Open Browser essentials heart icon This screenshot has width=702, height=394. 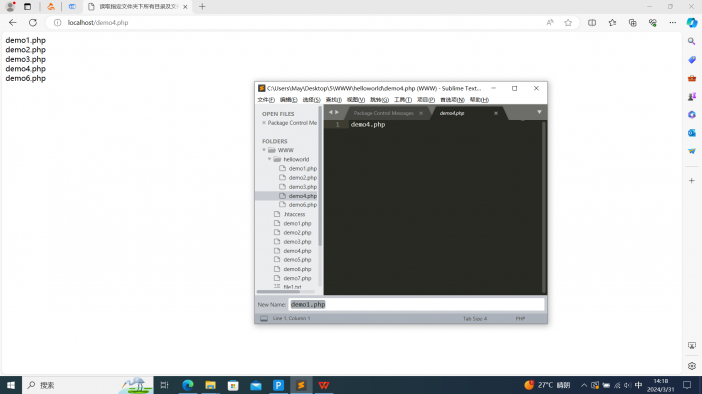tap(653, 22)
